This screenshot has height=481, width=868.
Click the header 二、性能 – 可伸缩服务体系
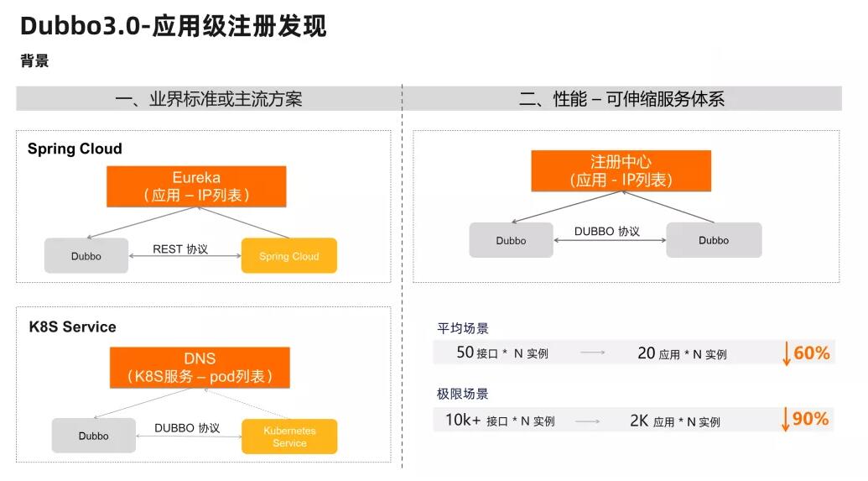621,99
